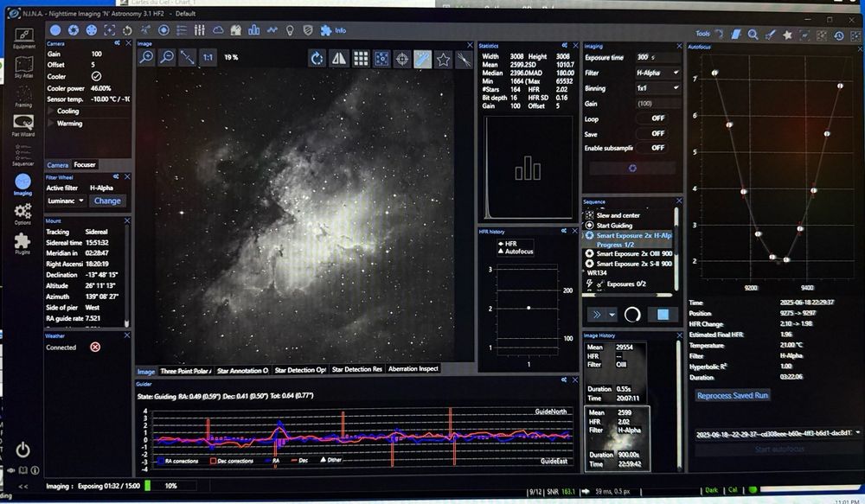This screenshot has height=504, width=865.
Task: Set image zoom with 1:1 button
Action: [x=208, y=57]
